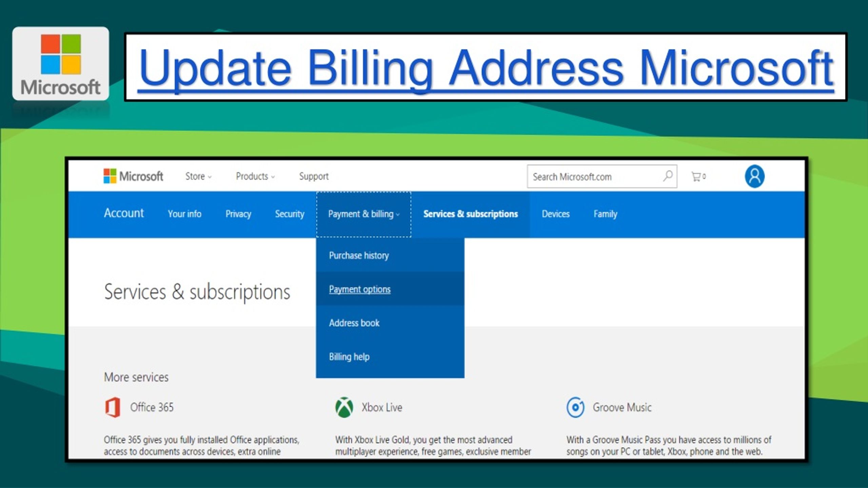Click the Xbox Live Gold description text
Viewport: 868px width, 488px height.
[x=433, y=446]
